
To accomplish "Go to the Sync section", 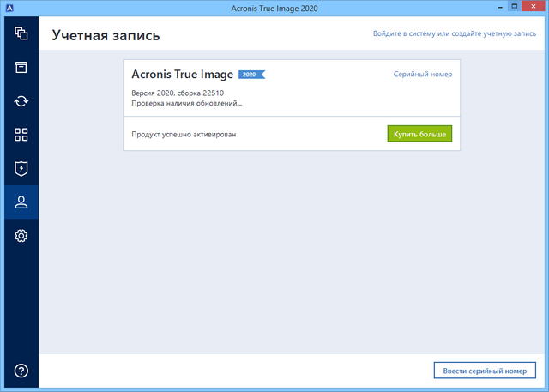I will tap(21, 101).
